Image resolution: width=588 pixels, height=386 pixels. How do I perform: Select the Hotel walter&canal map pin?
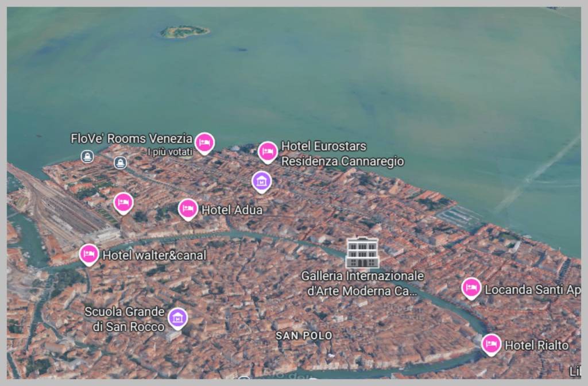(x=88, y=254)
